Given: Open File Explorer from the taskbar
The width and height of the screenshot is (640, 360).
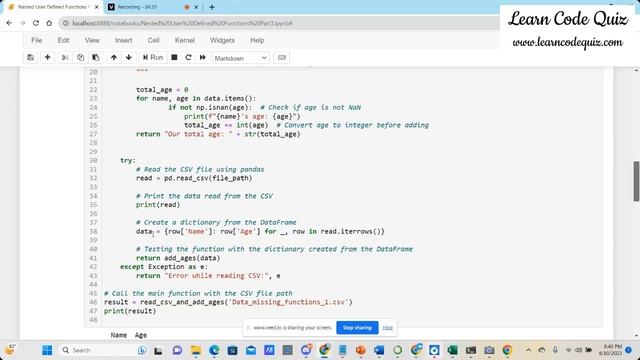Looking at the screenshot, I should 196,350.
